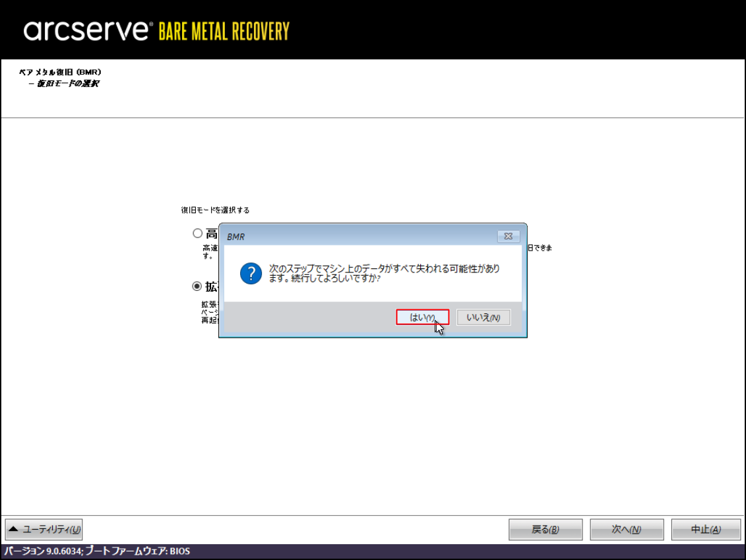Click the ベア メタル復旧 (BMR) heading
Viewport: 746px width, 560px height.
tap(60, 72)
